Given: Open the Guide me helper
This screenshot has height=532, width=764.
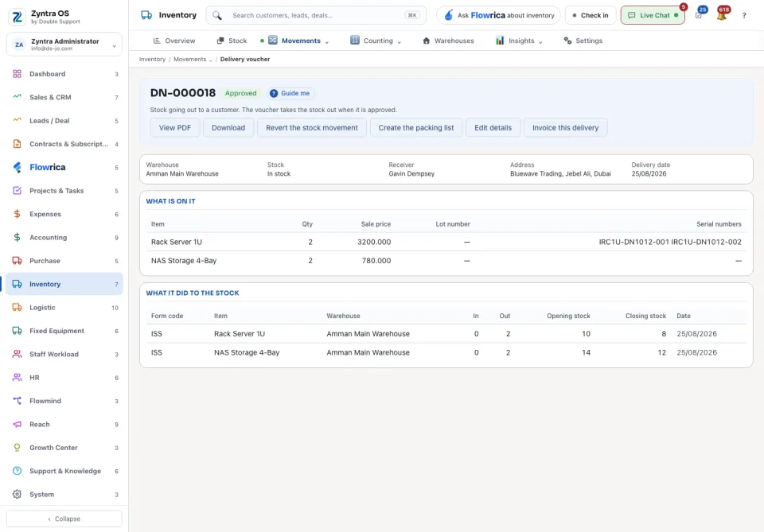Looking at the screenshot, I should click(x=290, y=94).
